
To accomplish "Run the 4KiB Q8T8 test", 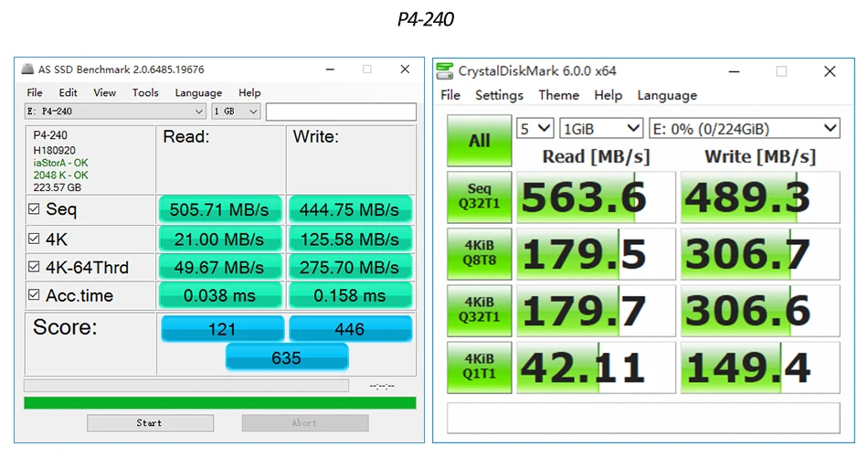I will coord(480,254).
